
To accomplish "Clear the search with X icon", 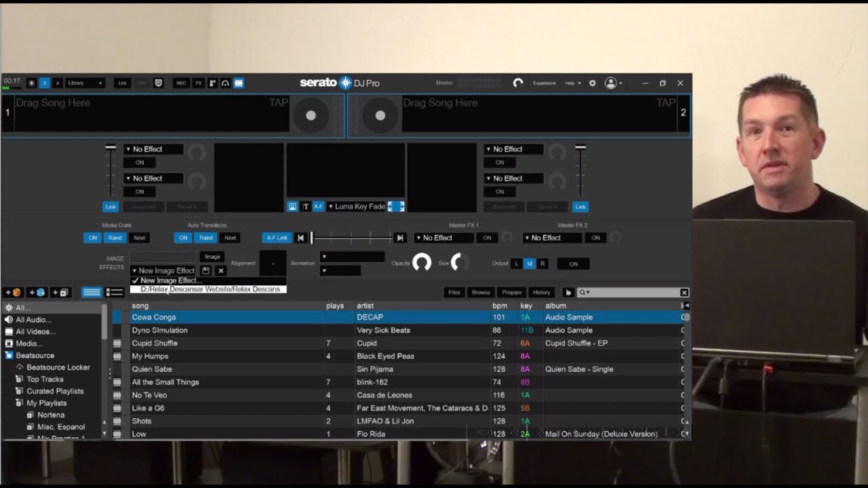I will [x=684, y=293].
